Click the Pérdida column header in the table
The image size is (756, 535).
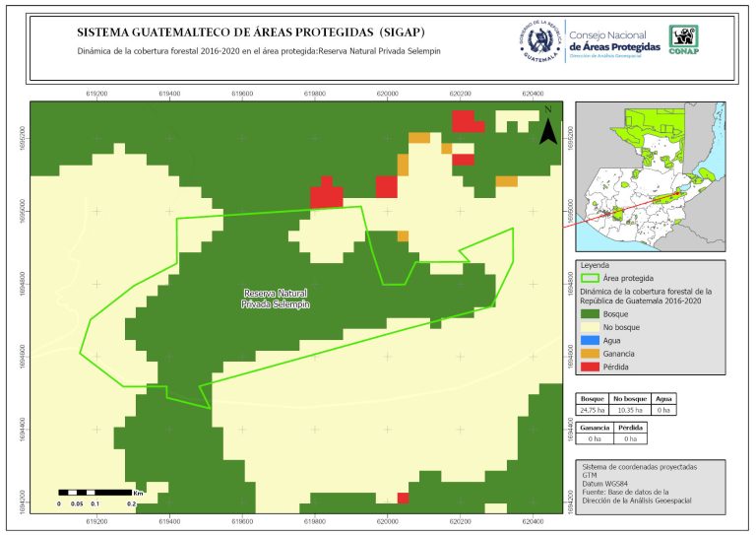click(x=630, y=428)
